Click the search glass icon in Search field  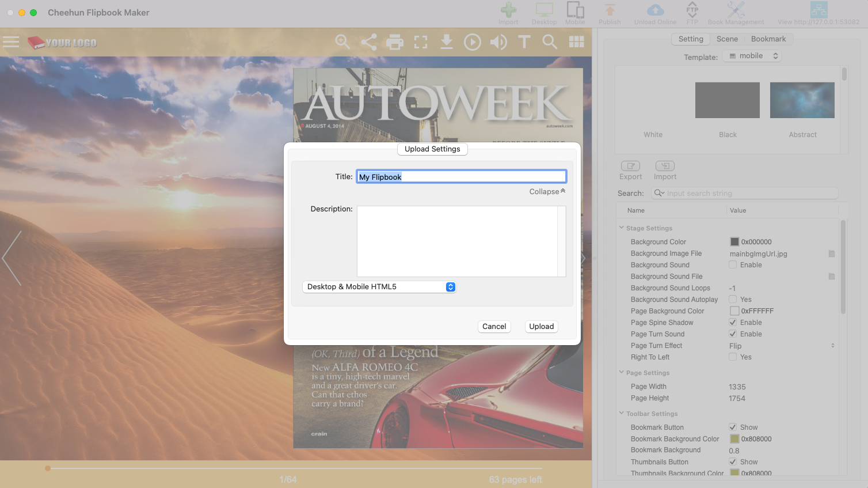[x=659, y=193]
